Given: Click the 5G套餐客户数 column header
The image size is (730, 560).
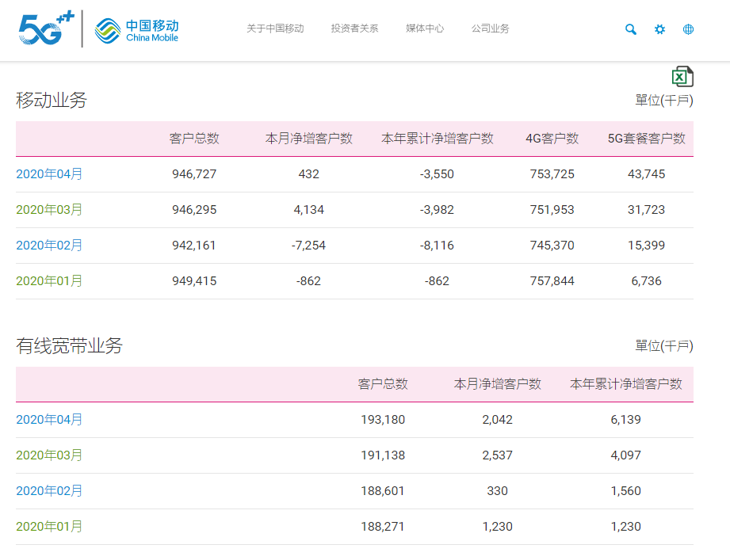Looking at the screenshot, I should pyautogui.click(x=646, y=139).
